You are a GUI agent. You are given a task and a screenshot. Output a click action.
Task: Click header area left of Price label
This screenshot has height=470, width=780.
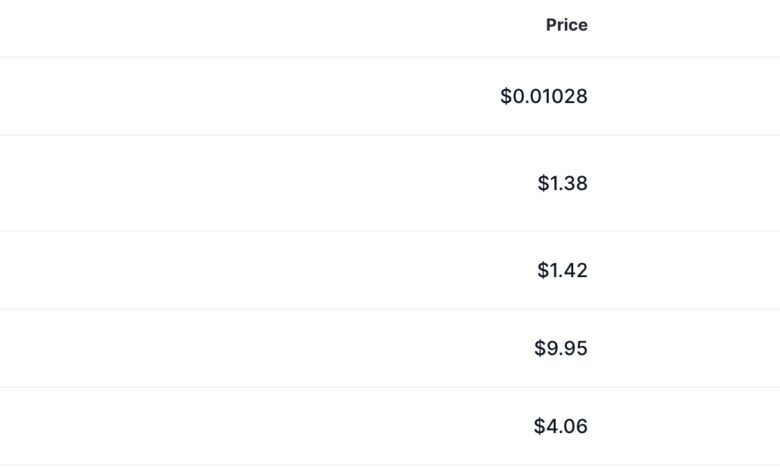[250, 25]
